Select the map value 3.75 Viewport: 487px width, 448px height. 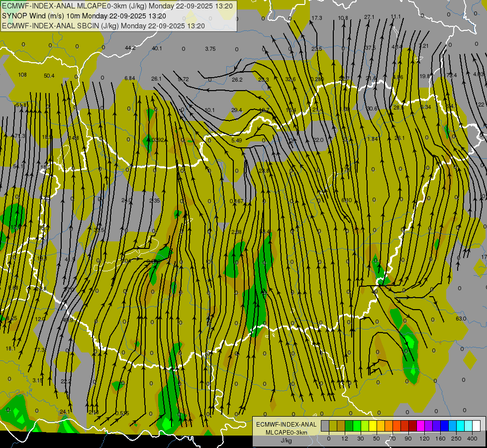pos(210,49)
